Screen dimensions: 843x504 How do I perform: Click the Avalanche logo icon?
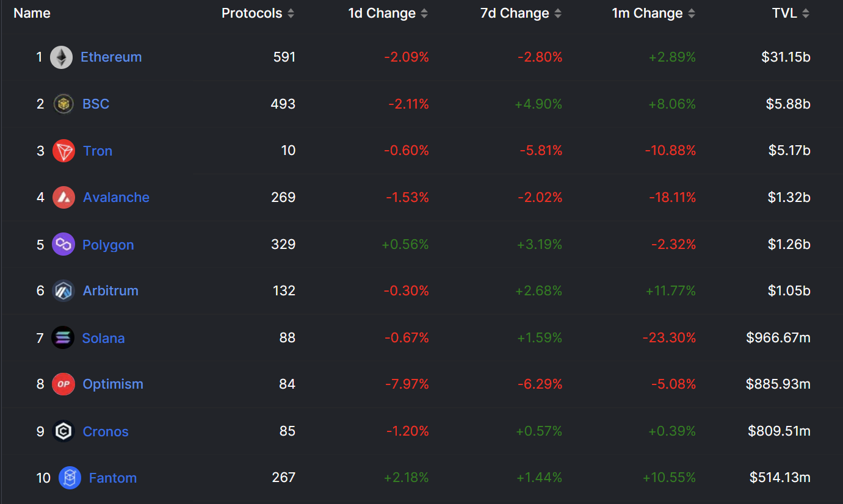(x=63, y=198)
